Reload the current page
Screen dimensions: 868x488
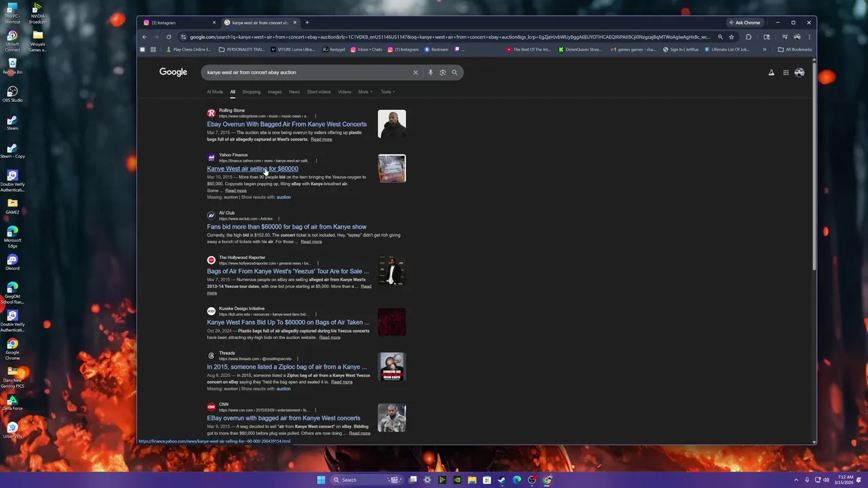[x=169, y=37]
